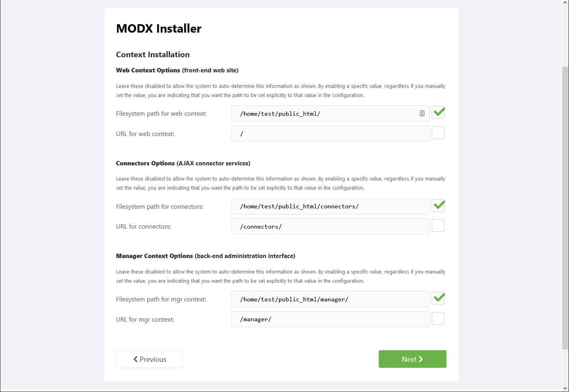The width and height of the screenshot is (569, 392).
Task: Go back with the Previous button
Action: 150,359
